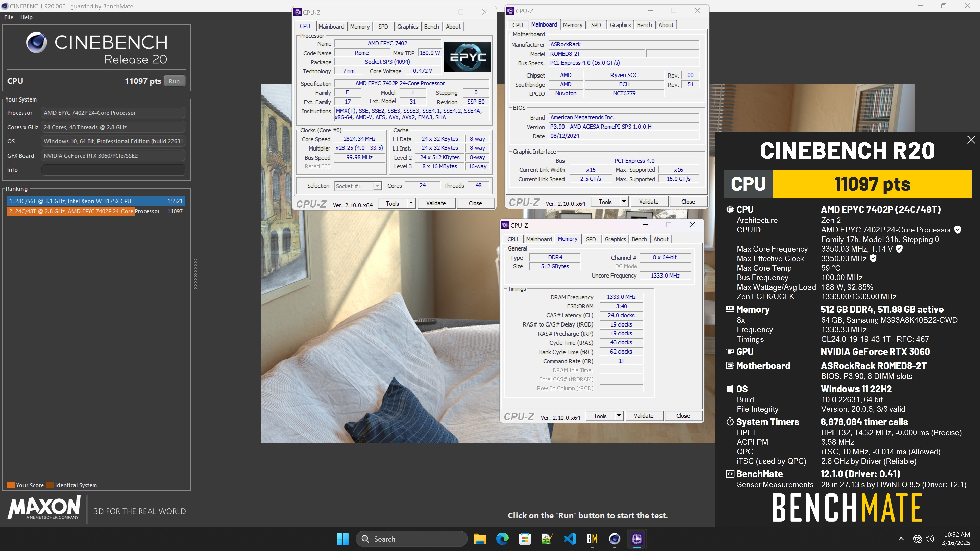Click the 11097 pts yellow score banner
980x551 pixels.
coord(872,184)
